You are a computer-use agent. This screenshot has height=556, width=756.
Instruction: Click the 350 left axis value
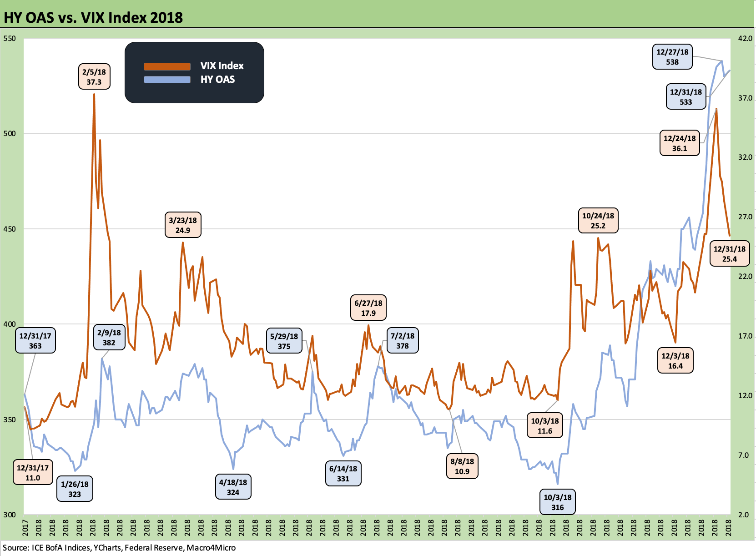[10, 420]
